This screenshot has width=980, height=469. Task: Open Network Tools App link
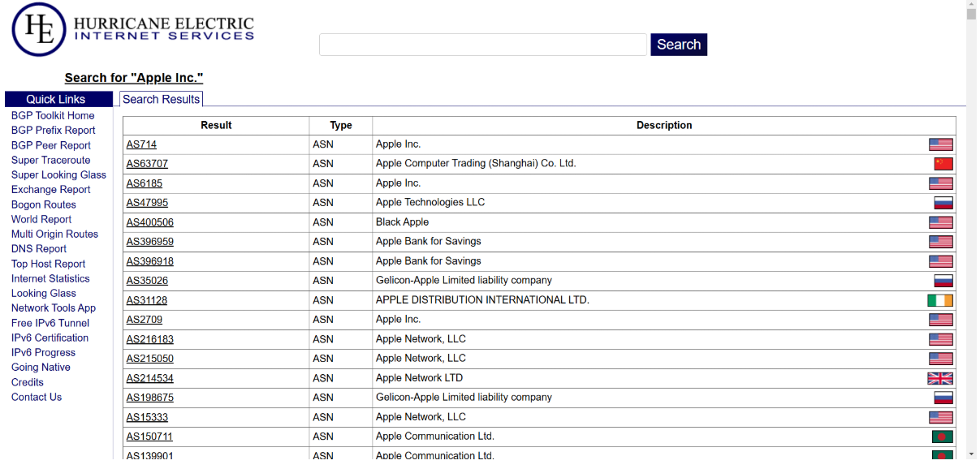pos(54,308)
